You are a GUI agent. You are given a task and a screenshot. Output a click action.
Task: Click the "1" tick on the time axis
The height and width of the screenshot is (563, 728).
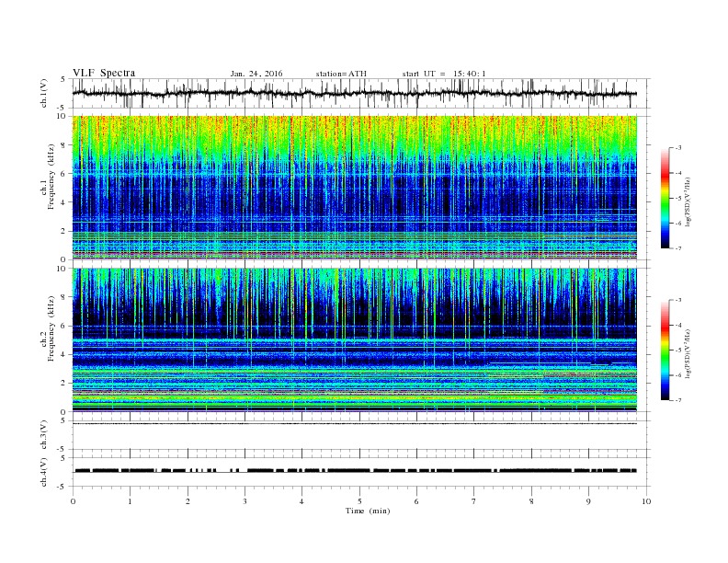click(x=130, y=501)
